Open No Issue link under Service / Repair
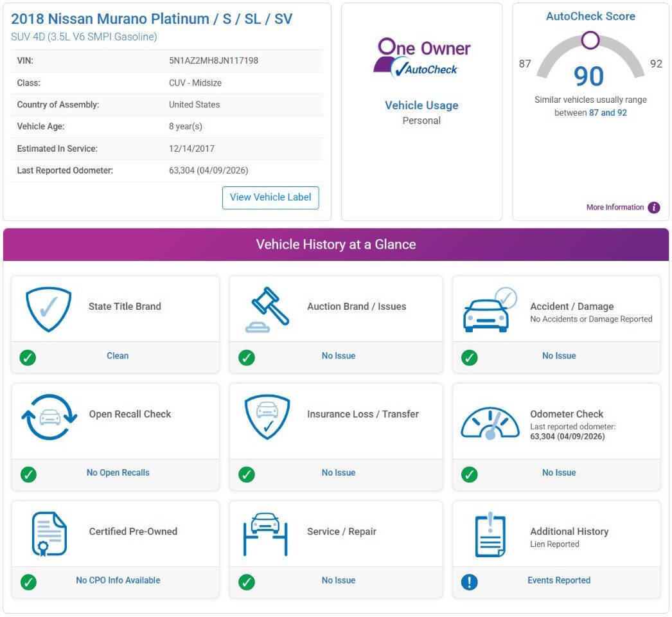This screenshot has height=617, width=672. (x=339, y=580)
